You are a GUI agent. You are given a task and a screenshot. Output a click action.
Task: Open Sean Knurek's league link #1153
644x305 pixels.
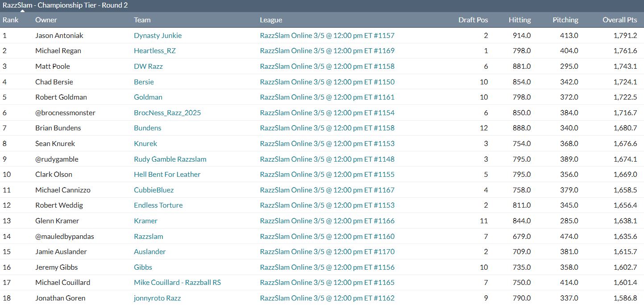327,143
